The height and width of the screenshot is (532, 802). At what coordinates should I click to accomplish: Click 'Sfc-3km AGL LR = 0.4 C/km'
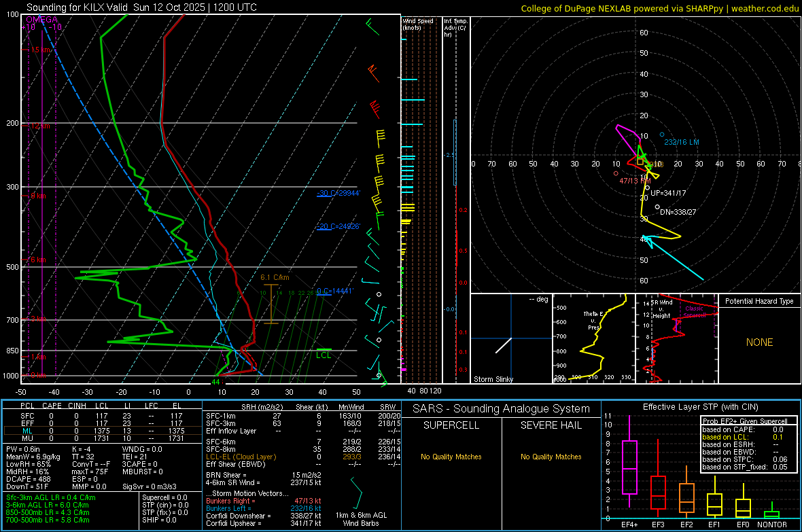pyautogui.click(x=51, y=497)
